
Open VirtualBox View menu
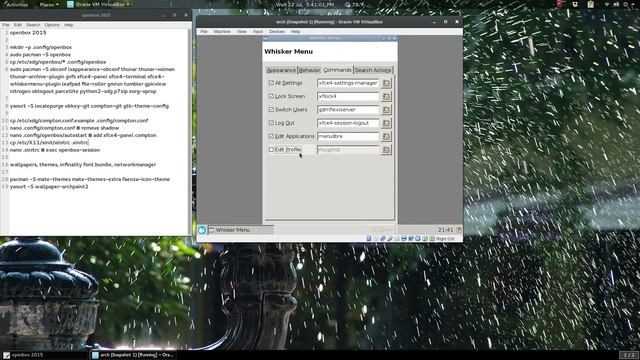(242, 31)
